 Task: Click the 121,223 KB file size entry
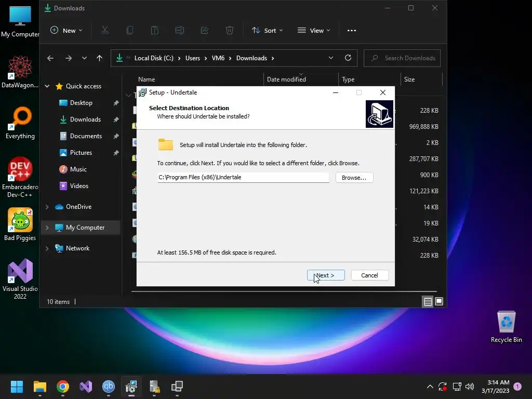424,191
